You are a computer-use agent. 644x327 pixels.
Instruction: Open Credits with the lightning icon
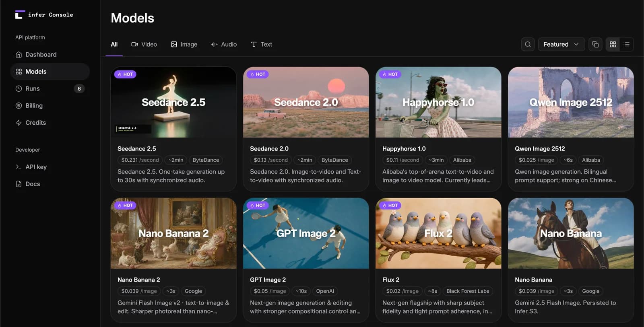pyautogui.click(x=50, y=123)
